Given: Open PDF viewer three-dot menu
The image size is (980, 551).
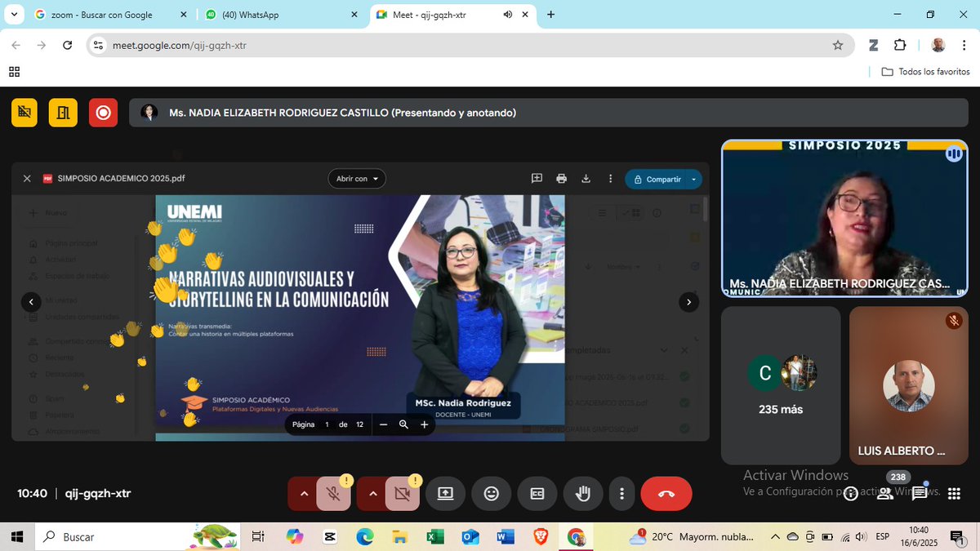Looking at the screenshot, I should coord(610,179).
